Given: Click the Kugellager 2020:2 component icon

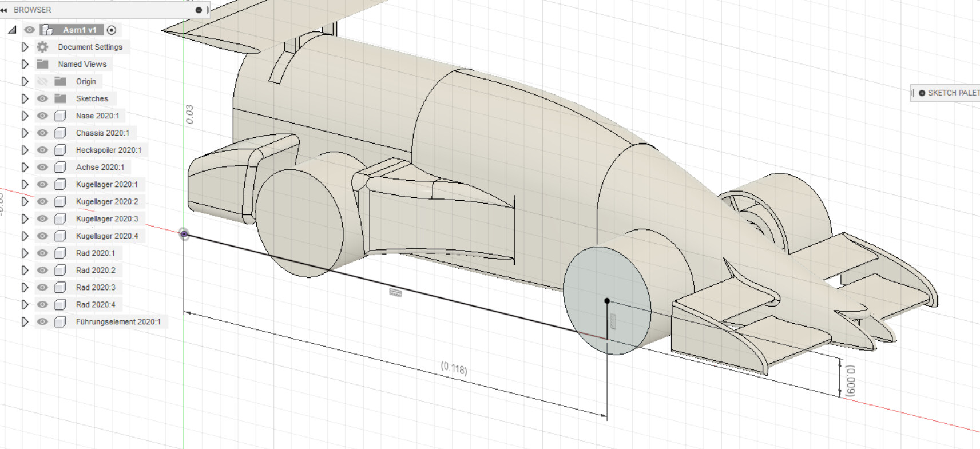Looking at the screenshot, I should [61, 201].
